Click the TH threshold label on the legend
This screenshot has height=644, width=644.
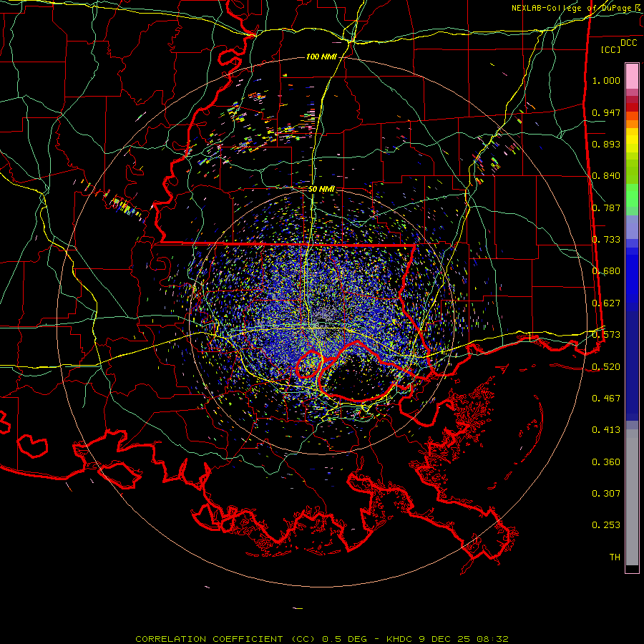coord(615,557)
